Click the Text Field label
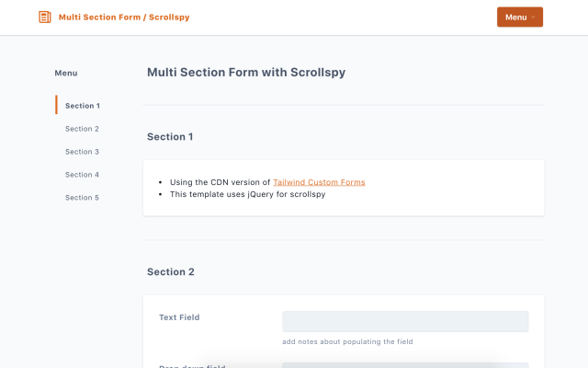The image size is (588, 368). pos(179,317)
